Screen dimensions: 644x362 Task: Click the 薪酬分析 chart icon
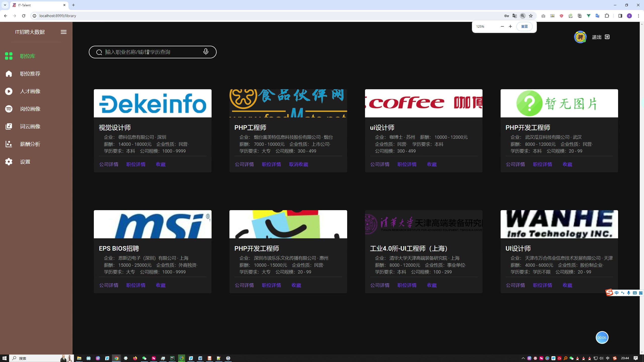point(9,144)
